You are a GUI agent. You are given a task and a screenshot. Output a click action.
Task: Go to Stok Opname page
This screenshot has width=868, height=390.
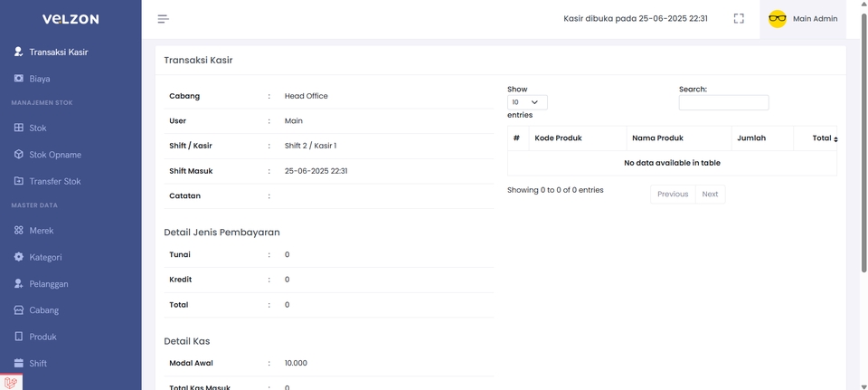[x=55, y=155]
